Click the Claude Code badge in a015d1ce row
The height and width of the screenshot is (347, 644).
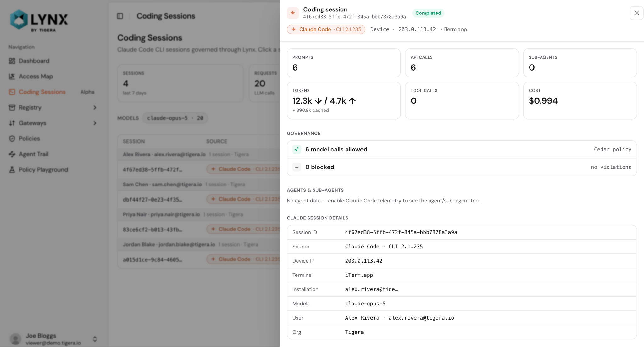[x=243, y=259]
